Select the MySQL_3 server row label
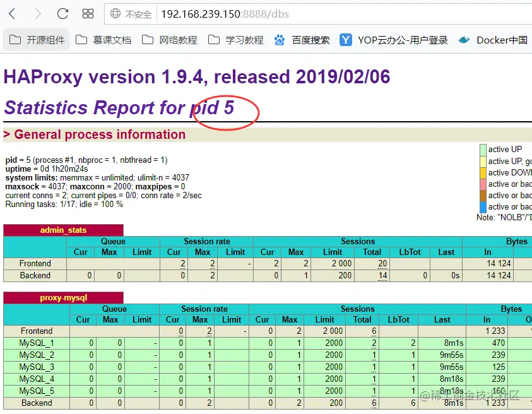532x414 pixels. [37, 367]
